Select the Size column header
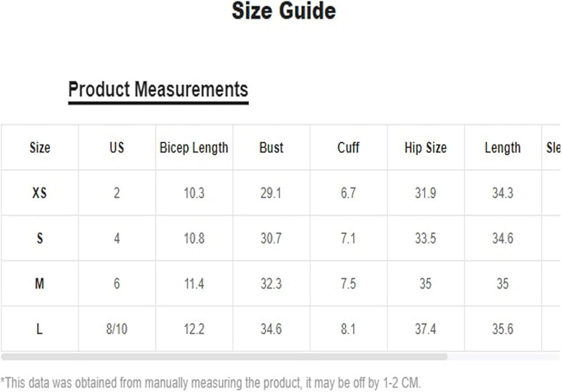 [x=39, y=148]
